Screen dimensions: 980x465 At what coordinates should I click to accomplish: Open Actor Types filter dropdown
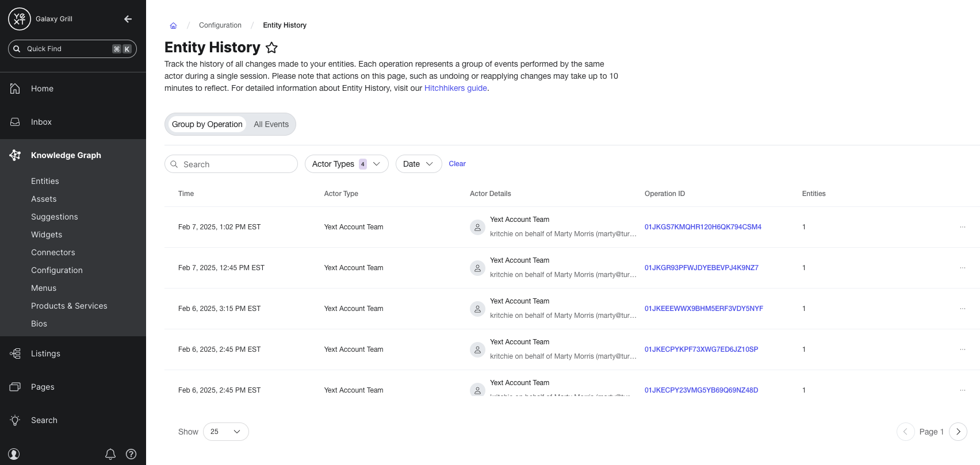pos(347,164)
